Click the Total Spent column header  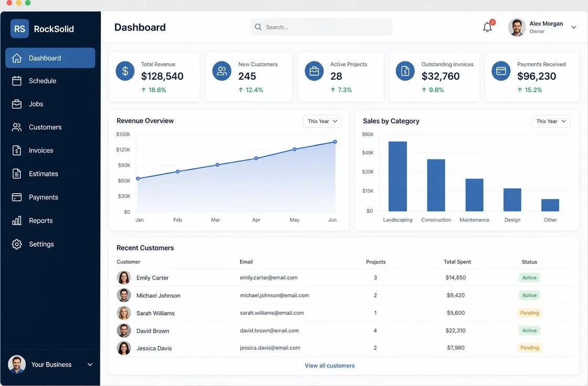pyautogui.click(x=457, y=262)
